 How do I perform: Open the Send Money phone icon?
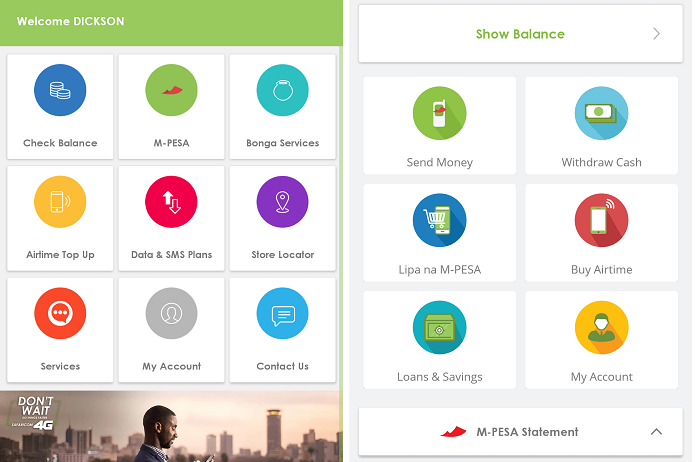[x=439, y=113]
